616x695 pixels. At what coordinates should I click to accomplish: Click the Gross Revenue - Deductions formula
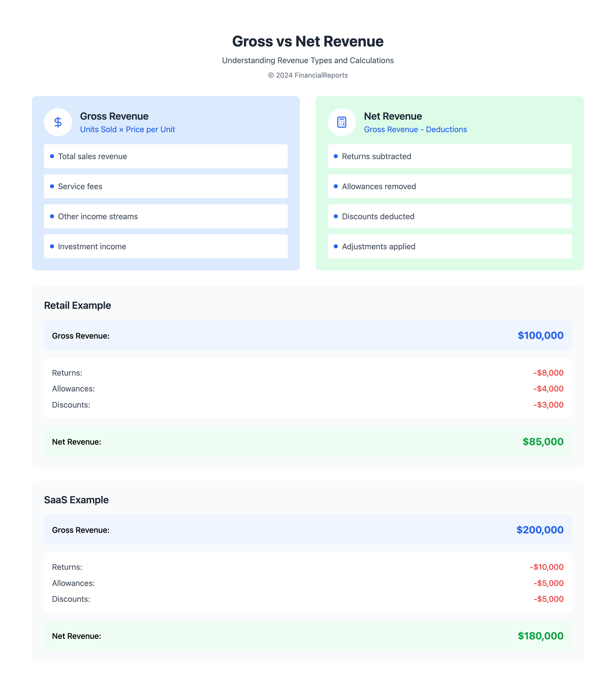415,130
